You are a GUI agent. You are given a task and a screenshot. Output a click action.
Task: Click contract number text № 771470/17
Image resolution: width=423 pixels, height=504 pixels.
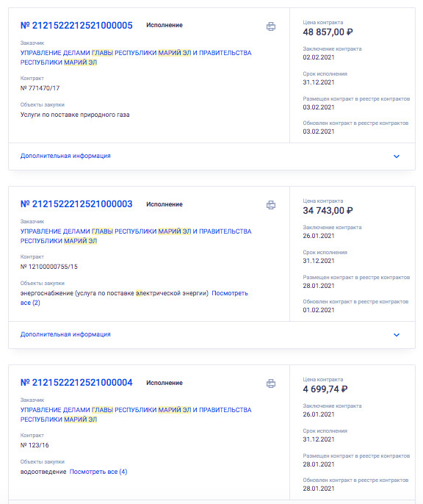(x=40, y=88)
